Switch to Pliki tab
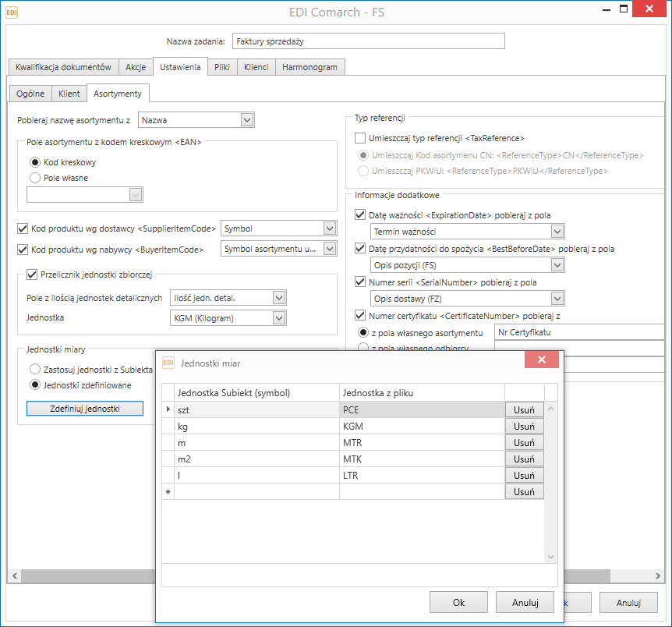Viewport: 672px width, 627px height. tap(222, 67)
